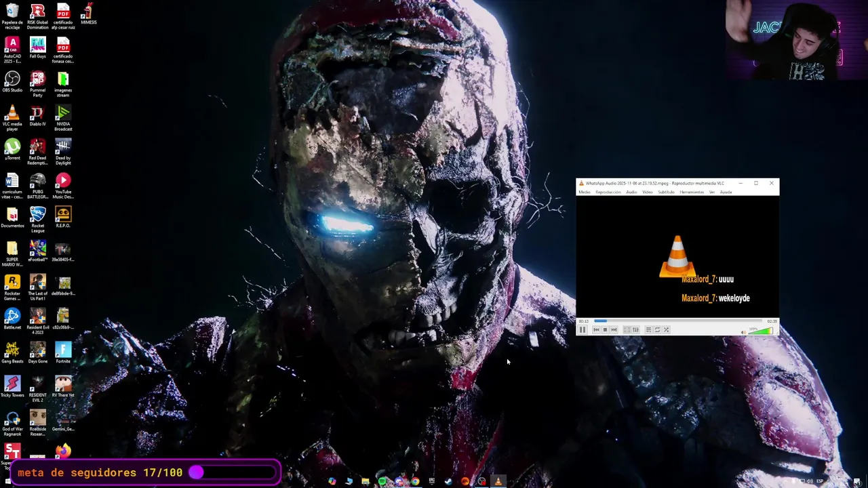Pause playback in VLC player
The height and width of the screenshot is (488, 868).
pos(583,330)
